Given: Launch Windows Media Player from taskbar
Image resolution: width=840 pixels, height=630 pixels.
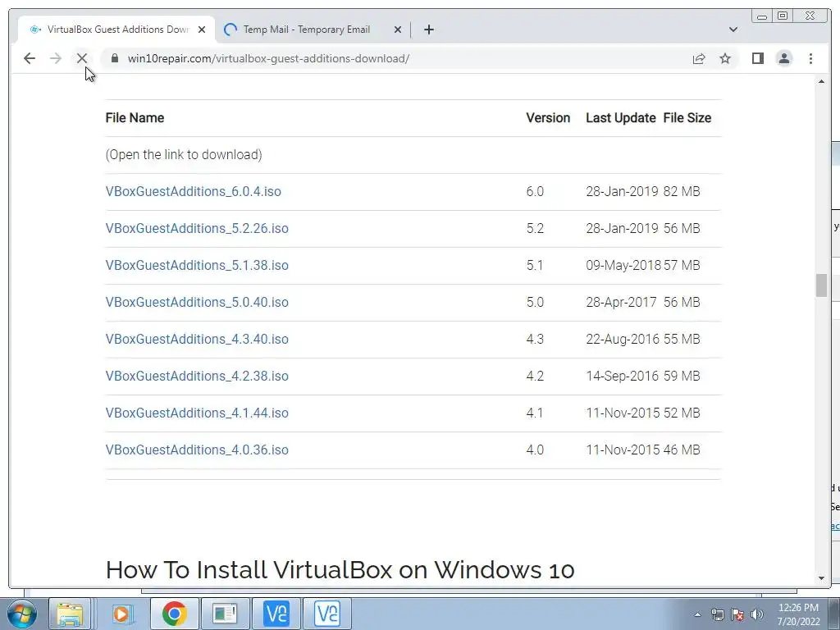Looking at the screenshot, I should [x=121, y=614].
